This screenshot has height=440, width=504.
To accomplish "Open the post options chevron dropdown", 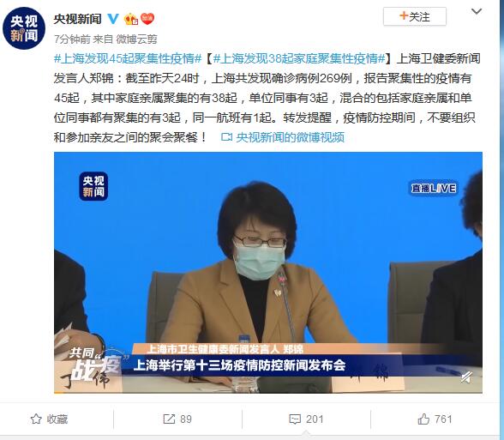I will coord(477,12).
